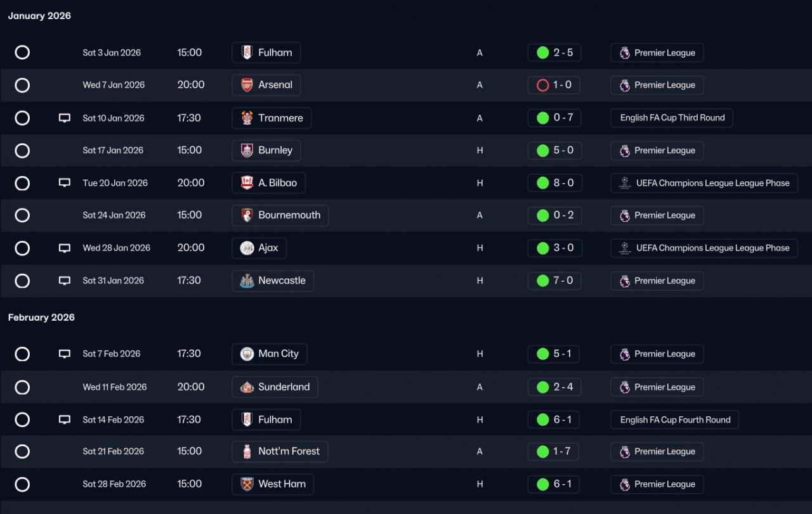The width and height of the screenshot is (812, 514).
Task: Click the Nott'm Forest team button
Action: click(280, 452)
